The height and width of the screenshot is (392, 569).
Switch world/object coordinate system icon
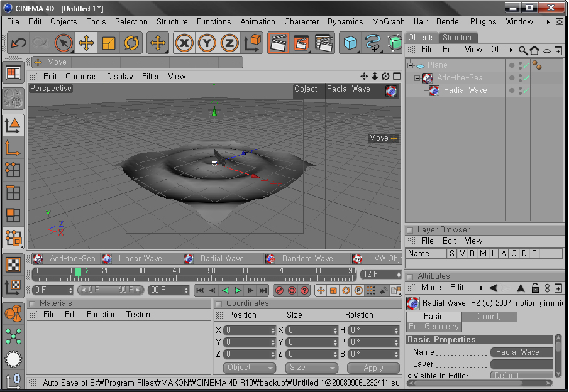tap(253, 43)
